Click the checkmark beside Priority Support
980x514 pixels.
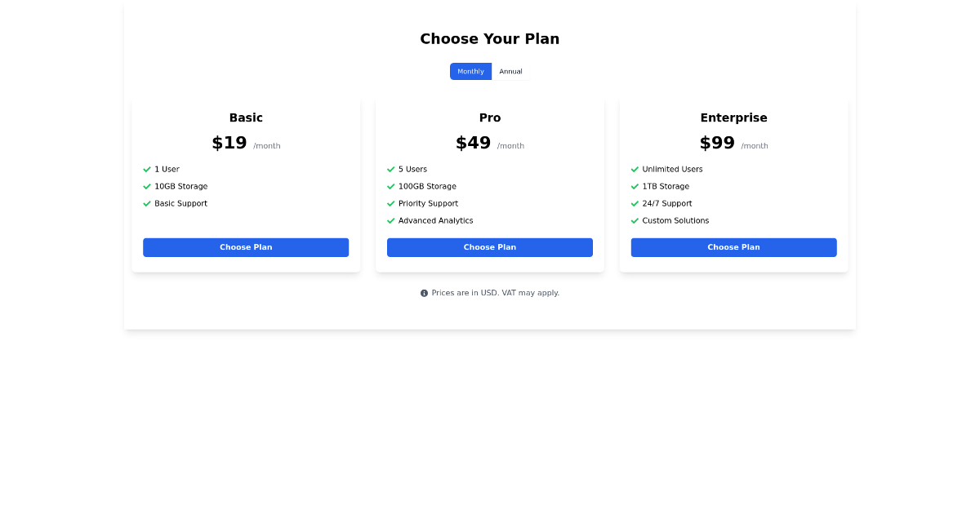pyautogui.click(x=390, y=203)
